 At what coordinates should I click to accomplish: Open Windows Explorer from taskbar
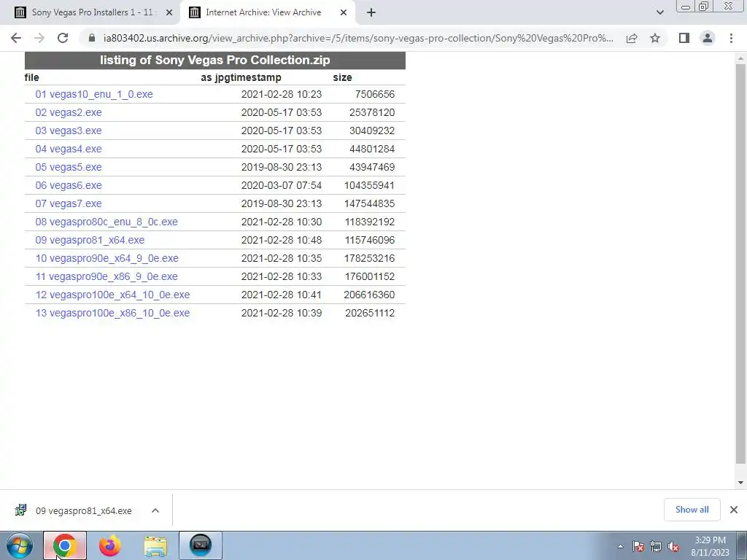coord(155,545)
